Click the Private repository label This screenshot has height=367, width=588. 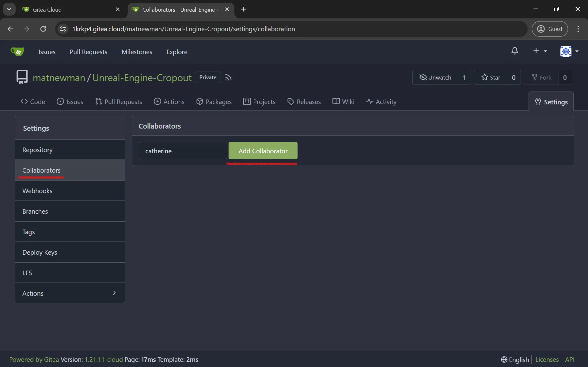[208, 77]
